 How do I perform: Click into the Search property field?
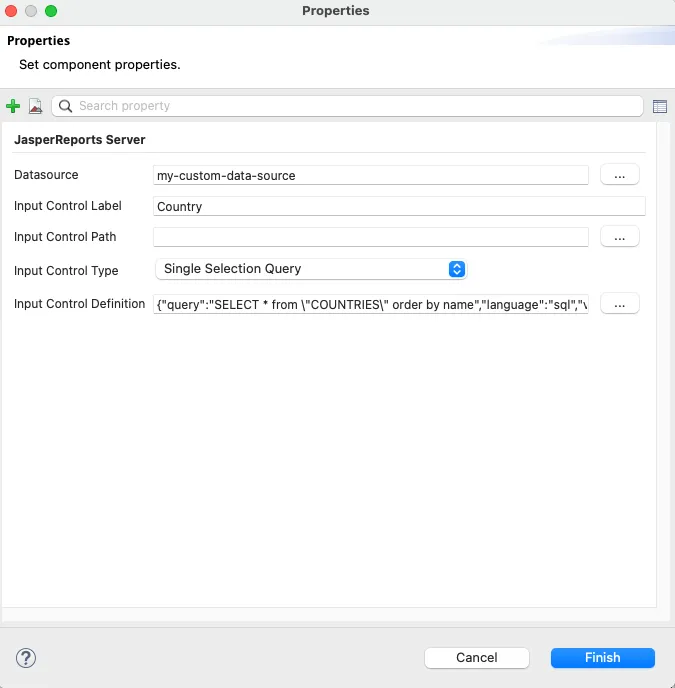click(x=347, y=106)
